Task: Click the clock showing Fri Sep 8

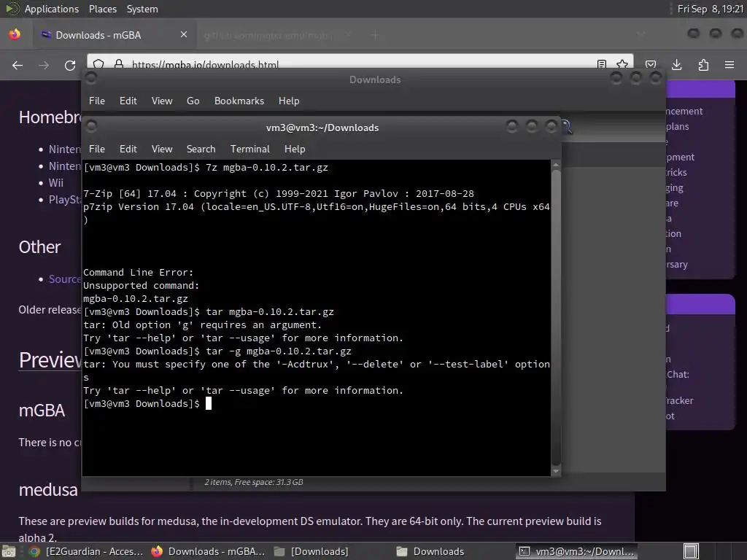Action: pos(710,9)
